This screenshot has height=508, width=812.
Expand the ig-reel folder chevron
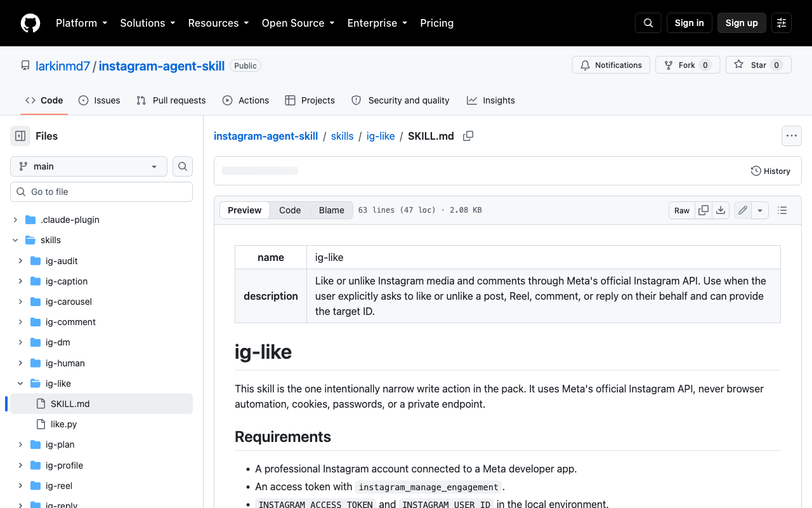[x=20, y=486]
